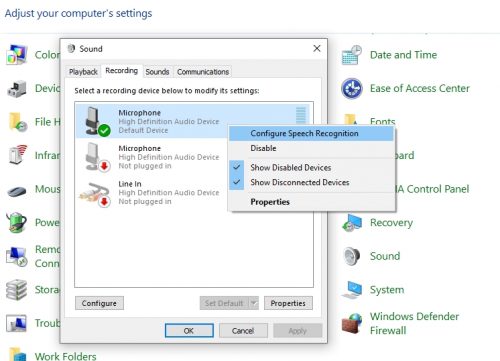Open the Windows Defender Firewall link
500x361 pixels.
(x=414, y=323)
